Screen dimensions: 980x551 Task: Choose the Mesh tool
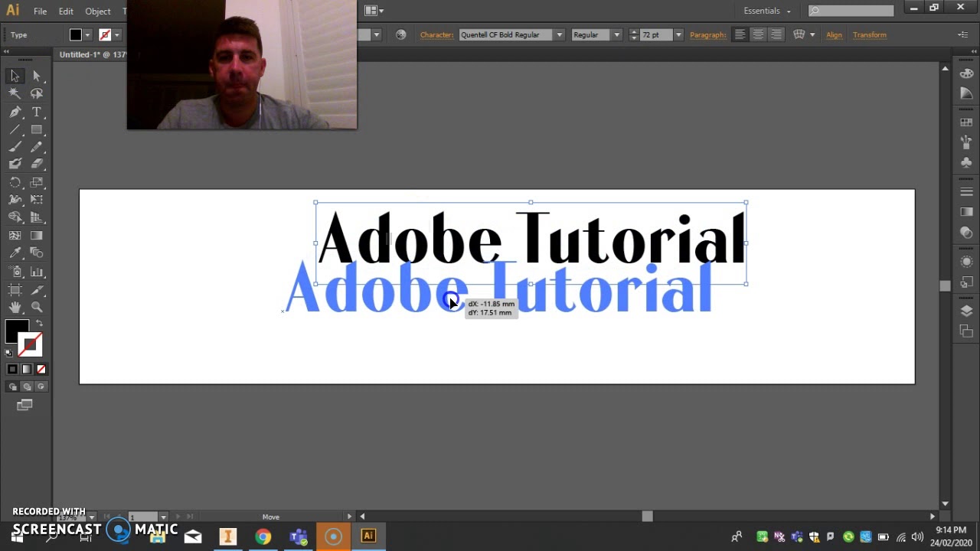click(x=15, y=236)
